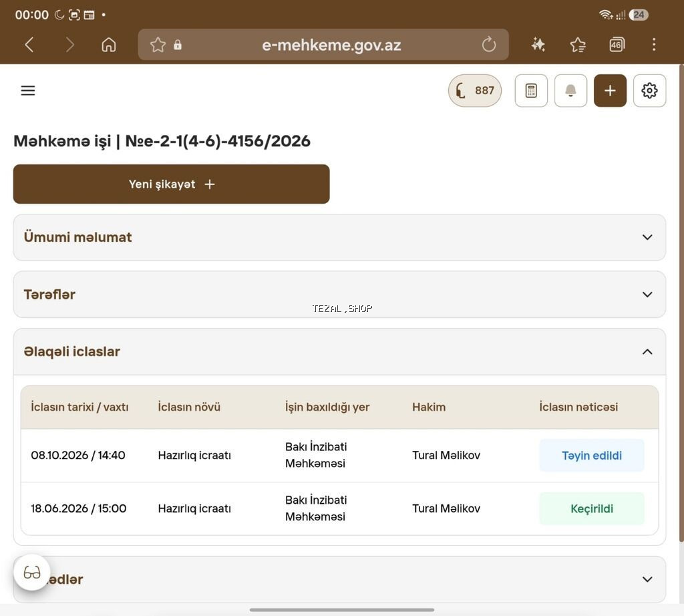This screenshot has width=684, height=616.
Task: Click the İclasın nəticəsi column header
Action: coord(578,407)
